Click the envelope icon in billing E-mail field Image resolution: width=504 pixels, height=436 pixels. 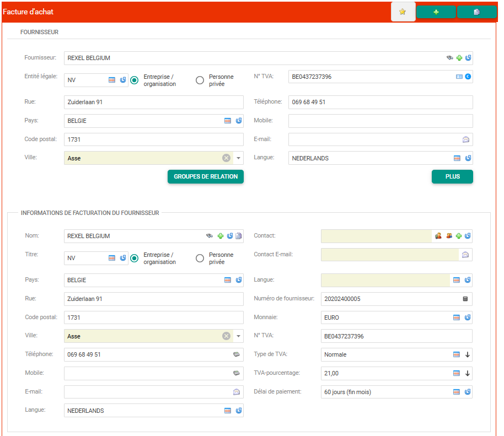click(x=236, y=392)
